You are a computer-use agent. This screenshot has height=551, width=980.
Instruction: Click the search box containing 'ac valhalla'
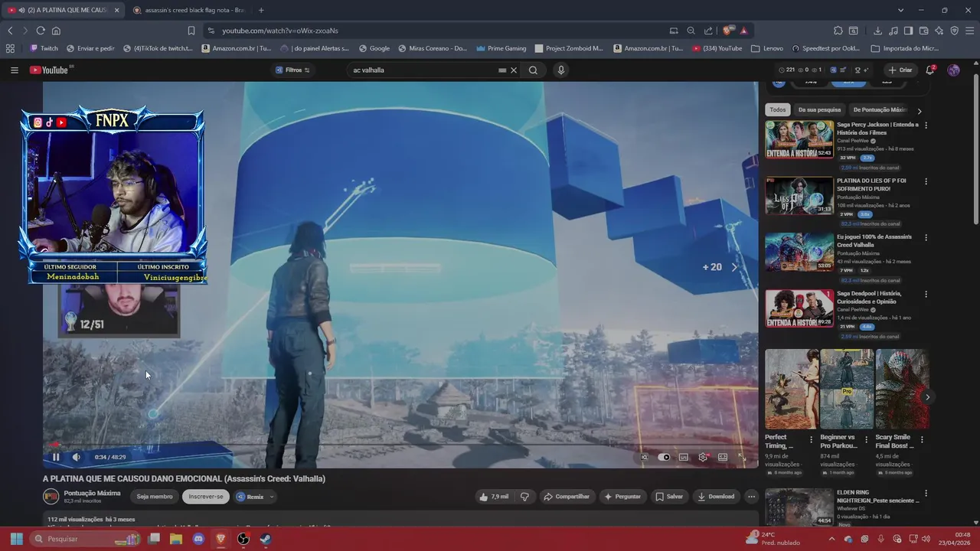pyautogui.click(x=423, y=70)
